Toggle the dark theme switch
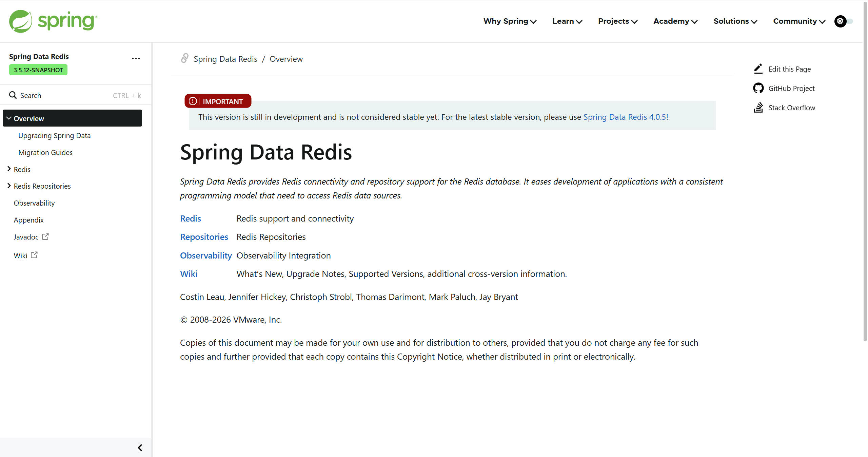Viewport: 868px width, 457px height. (x=844, y=21)
